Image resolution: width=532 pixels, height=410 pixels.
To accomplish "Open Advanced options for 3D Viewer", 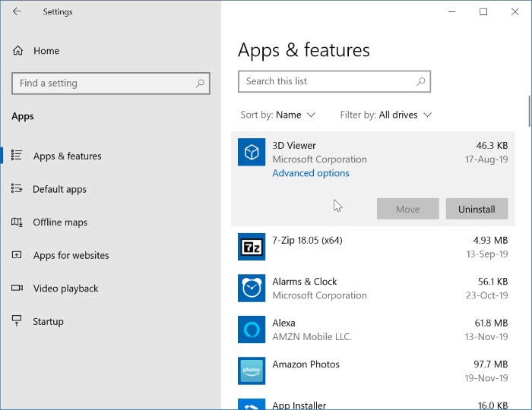I will (311, 173).
